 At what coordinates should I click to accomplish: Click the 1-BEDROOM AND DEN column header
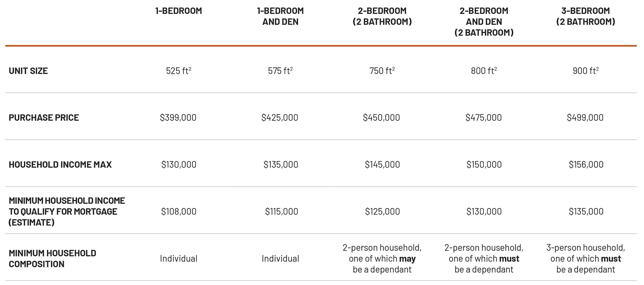pyautogui.click(x=280, y=16)
